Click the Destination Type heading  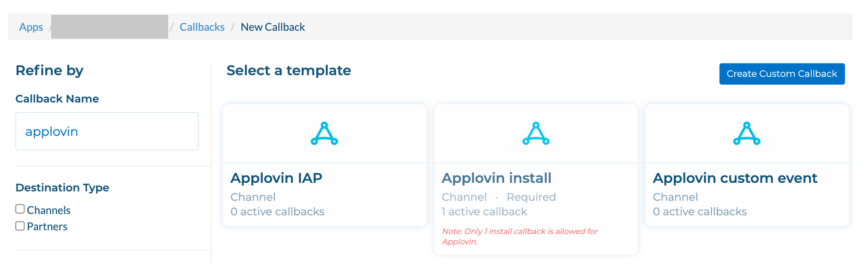pyautogui.click(x=62, y=188)
